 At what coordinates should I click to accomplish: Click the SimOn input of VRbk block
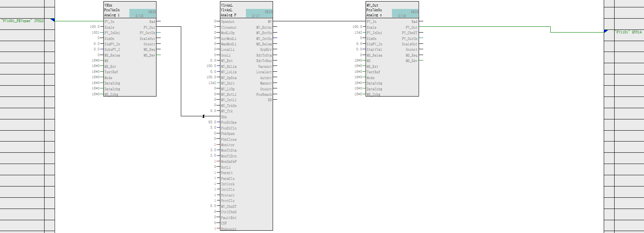click(109, 39)
